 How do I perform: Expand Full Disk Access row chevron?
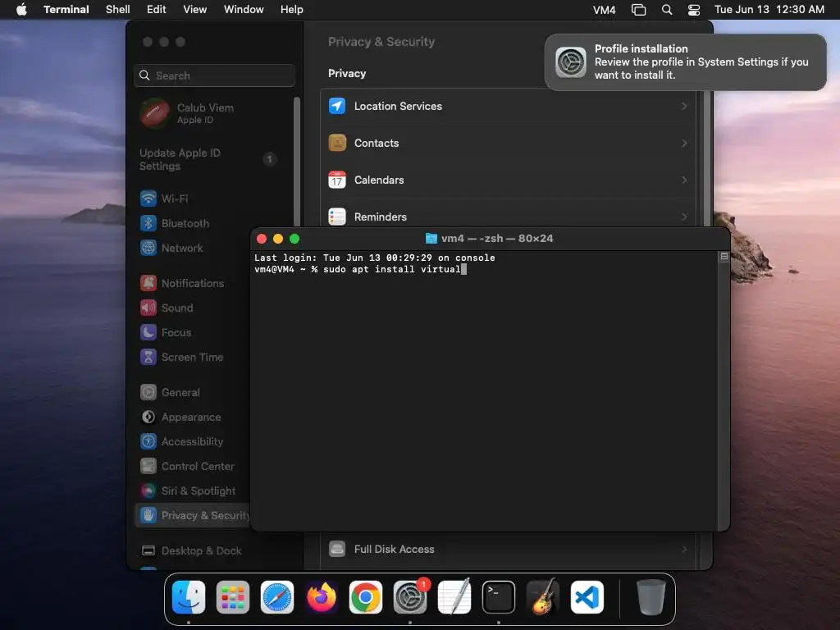pyautogui.click(x=684, y=549)
